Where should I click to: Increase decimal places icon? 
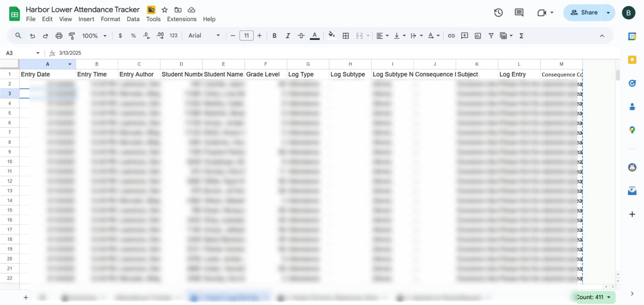point(160,36)
